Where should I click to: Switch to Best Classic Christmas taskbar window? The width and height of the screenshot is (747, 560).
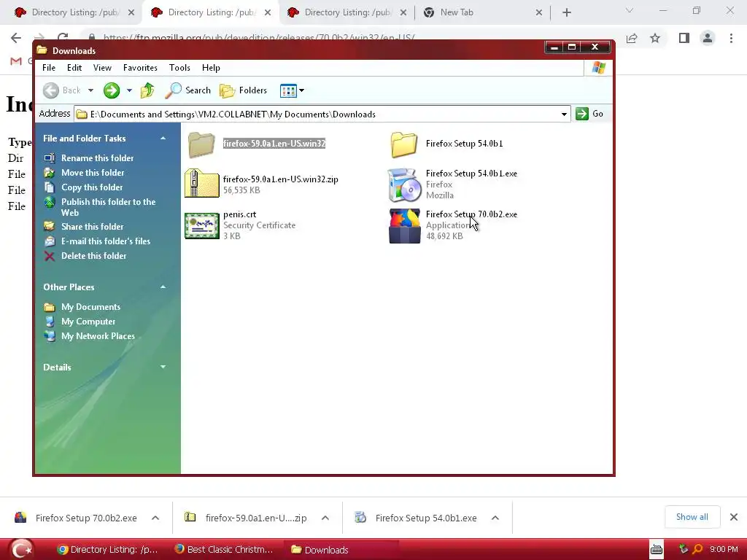click(x=224, y=550)
